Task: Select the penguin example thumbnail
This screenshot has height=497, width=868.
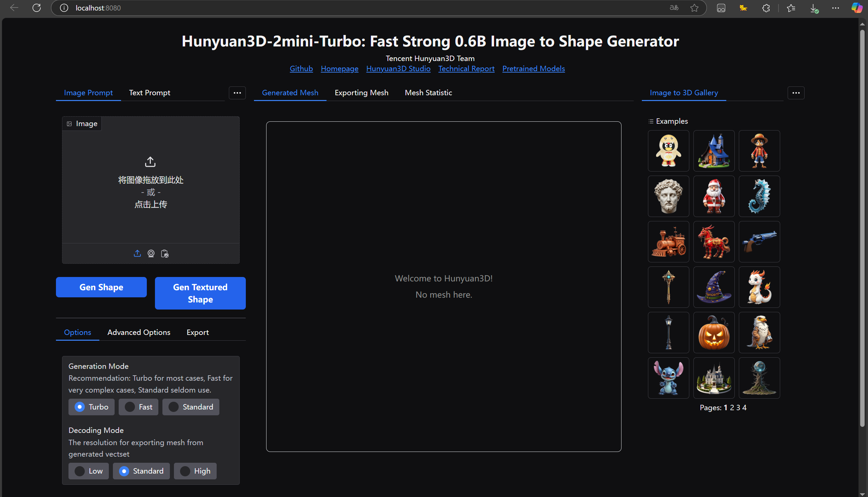Action: click(668, 151)
